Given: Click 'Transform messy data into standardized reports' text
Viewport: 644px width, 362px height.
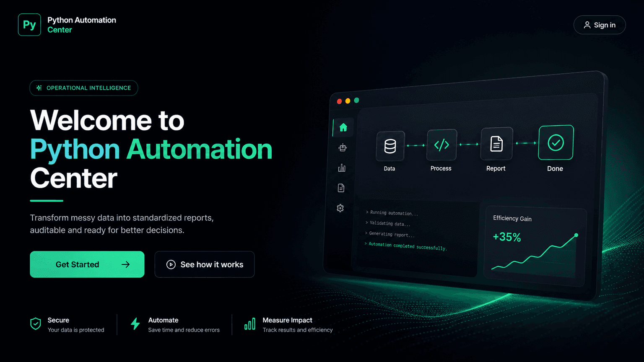Looking at the screenshot, I should (122, 218).
